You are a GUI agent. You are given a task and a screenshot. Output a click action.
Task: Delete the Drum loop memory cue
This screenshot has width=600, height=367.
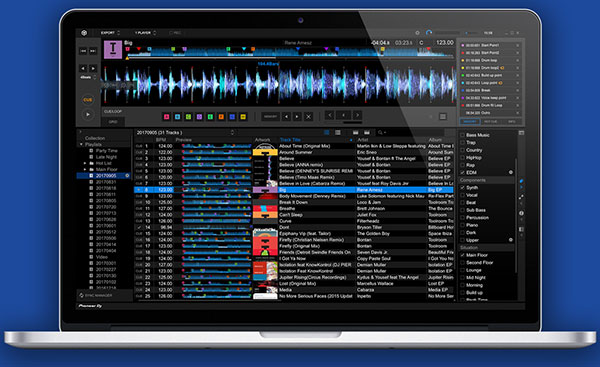click(517, 60)
